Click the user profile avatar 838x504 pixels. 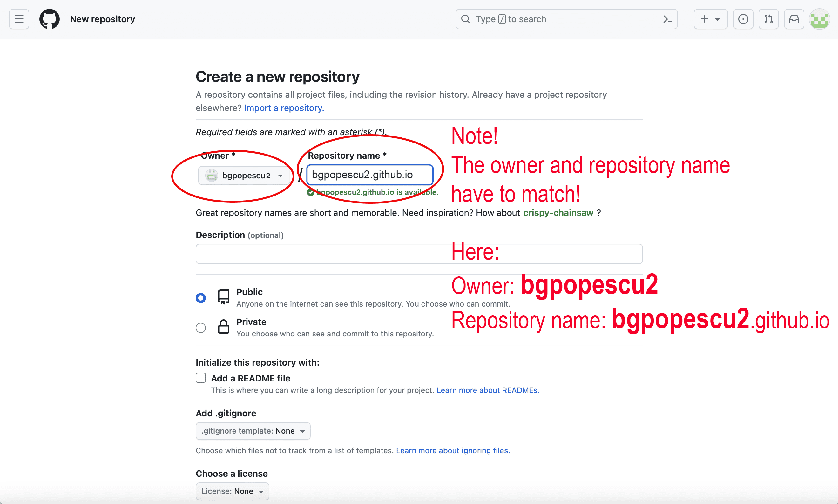click(819, 19)
